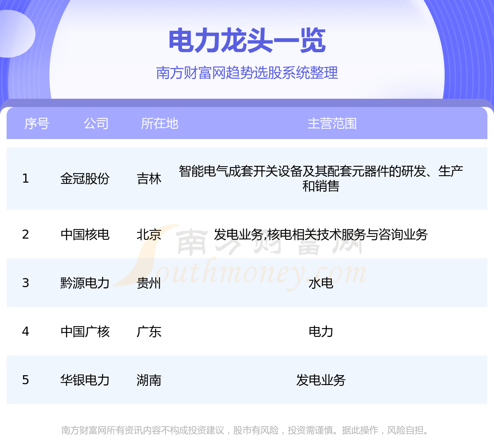Click the text 发电业务,核电相关技术服务与咨询业务
The width and height of the screenshot is (494, 448).
pyautogui.click(x=321, y=234)
